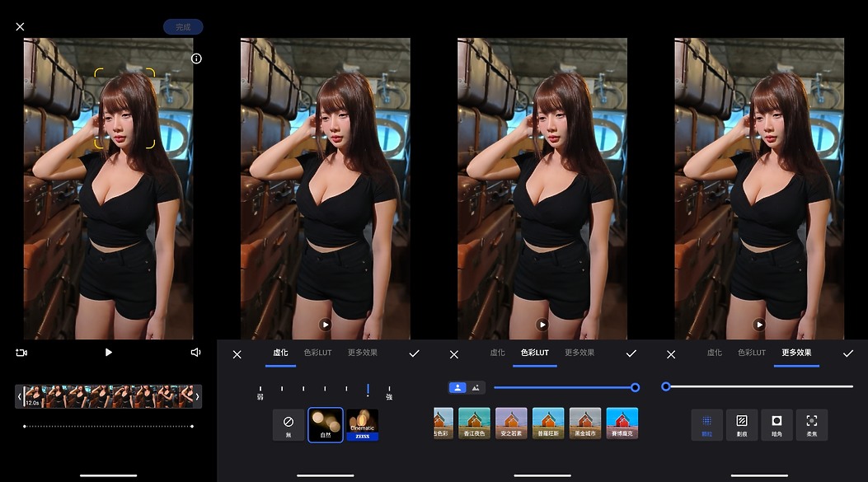This screenshot has height=482, width=868.
Task: Apply the 安之若素 LUT filter
Action: 512,424
